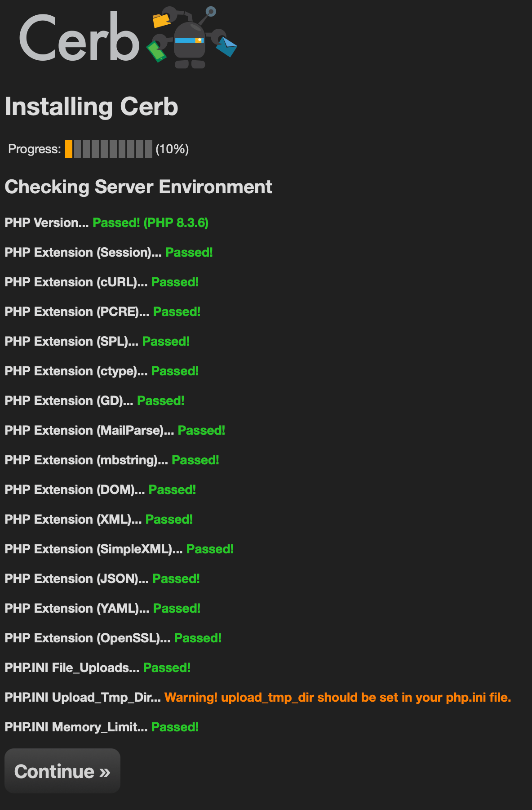Click the Cerb wordmark logo text

(x=79, y=38)
